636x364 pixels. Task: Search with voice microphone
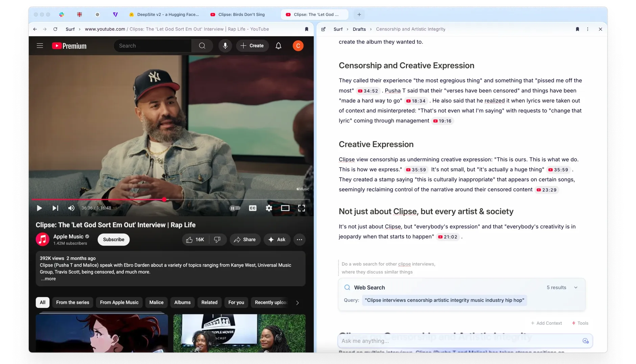[x=225, y=46]
